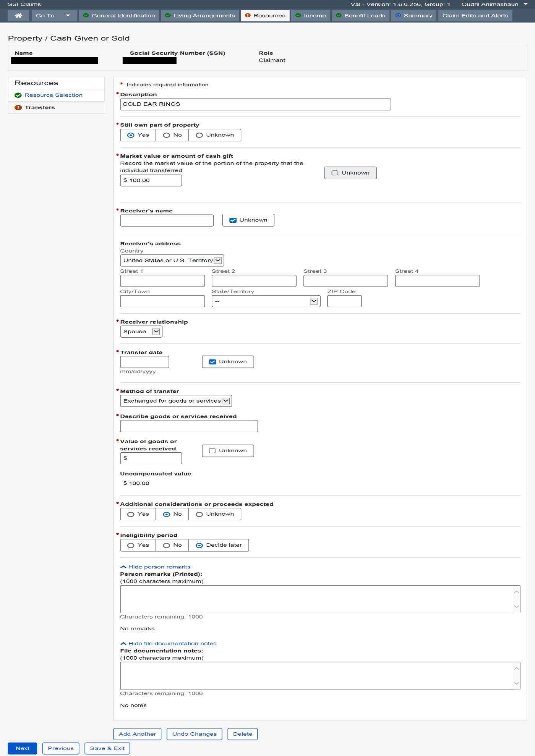535x756 pixels.
Task: Open the Claim Edits and Alerts tab
Action: [x=475, y=16]
